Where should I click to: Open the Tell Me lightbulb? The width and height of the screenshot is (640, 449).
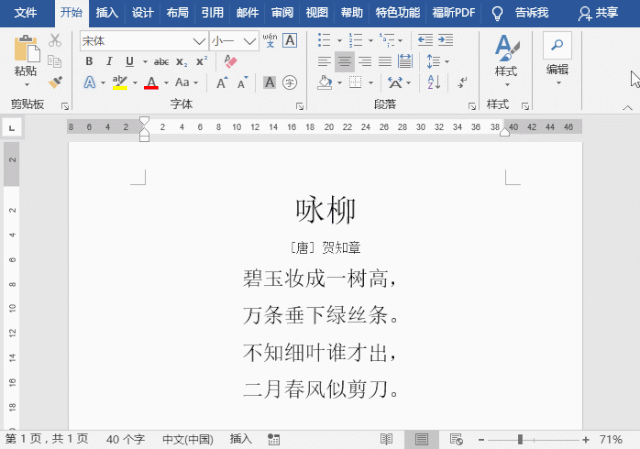click(x=497, y=13)
